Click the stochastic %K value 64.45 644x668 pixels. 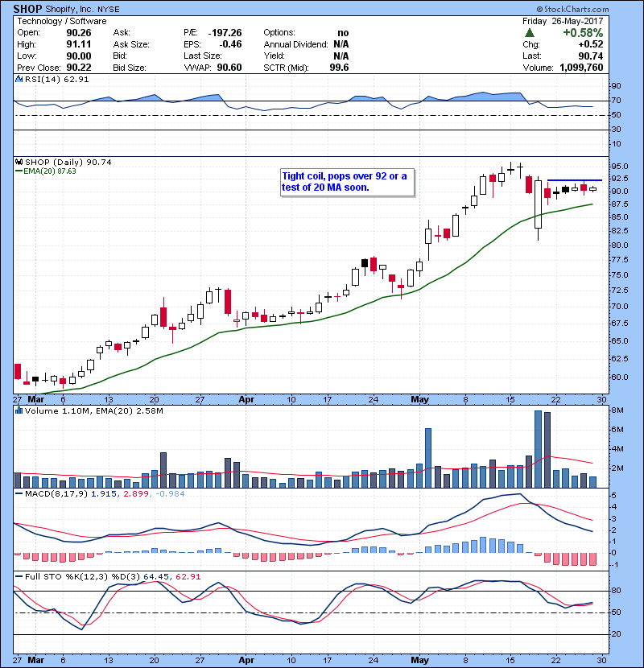pos(156,576)
